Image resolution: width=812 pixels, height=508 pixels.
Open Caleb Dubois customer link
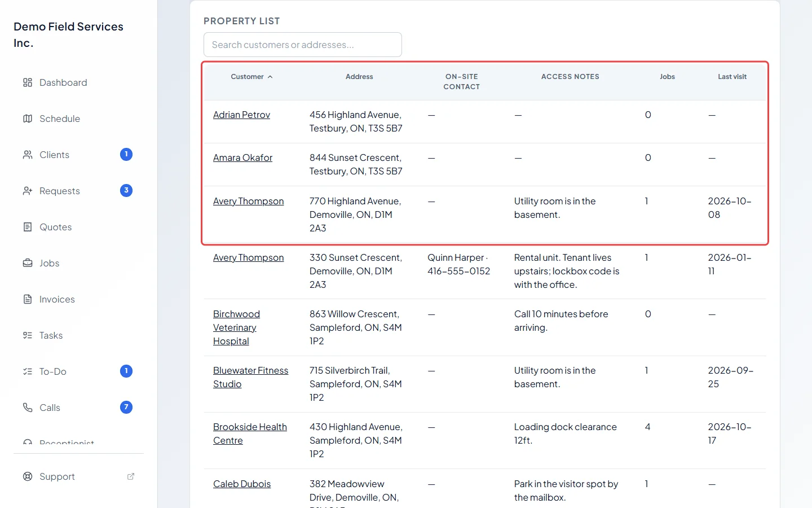coord(242,484)
